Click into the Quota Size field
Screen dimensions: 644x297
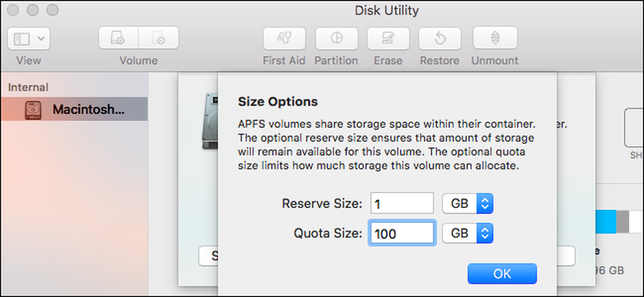(402, 233)
